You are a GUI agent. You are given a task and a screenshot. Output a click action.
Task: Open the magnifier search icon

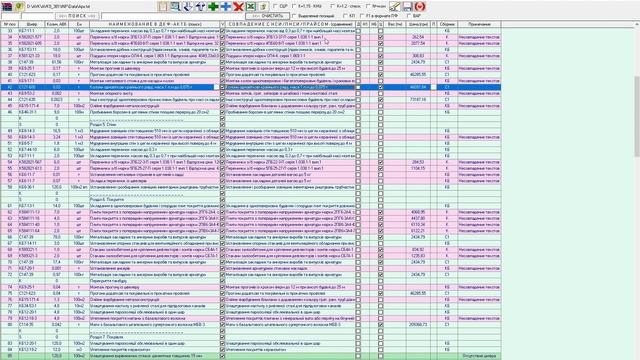point(175,6)
